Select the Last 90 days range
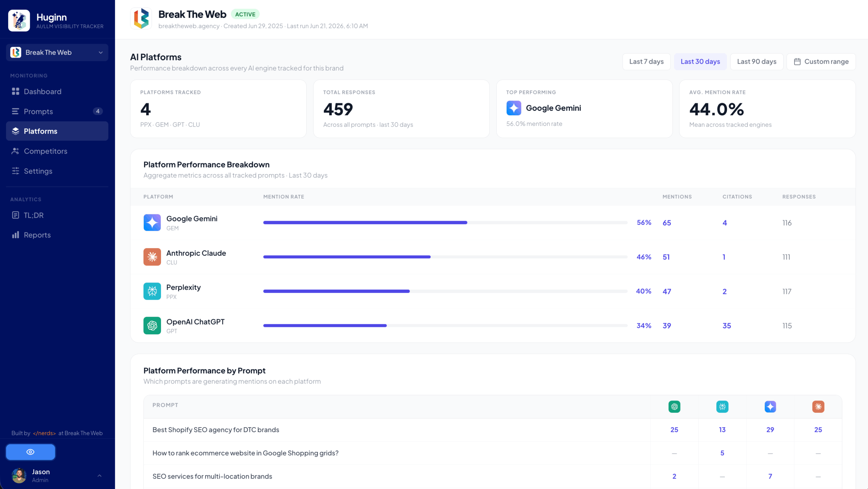Viewport: 868px width, 489px height. coord(756,62)
